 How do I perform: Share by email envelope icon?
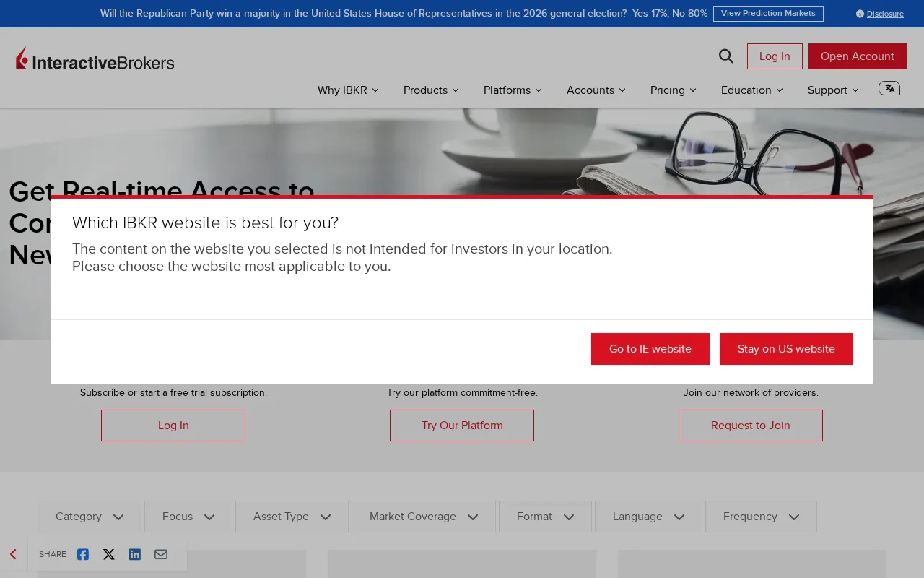(161, 554)
